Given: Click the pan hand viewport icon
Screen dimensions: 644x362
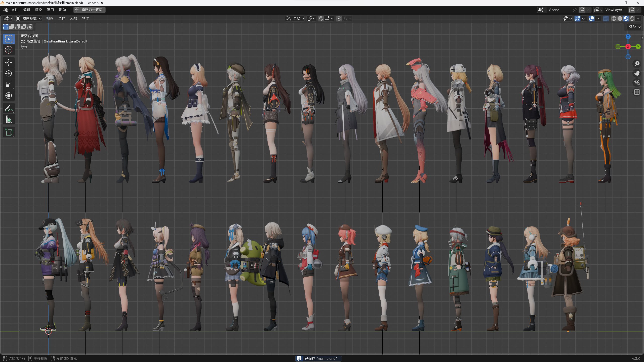Looking at the screenshot, I should 637,73.
